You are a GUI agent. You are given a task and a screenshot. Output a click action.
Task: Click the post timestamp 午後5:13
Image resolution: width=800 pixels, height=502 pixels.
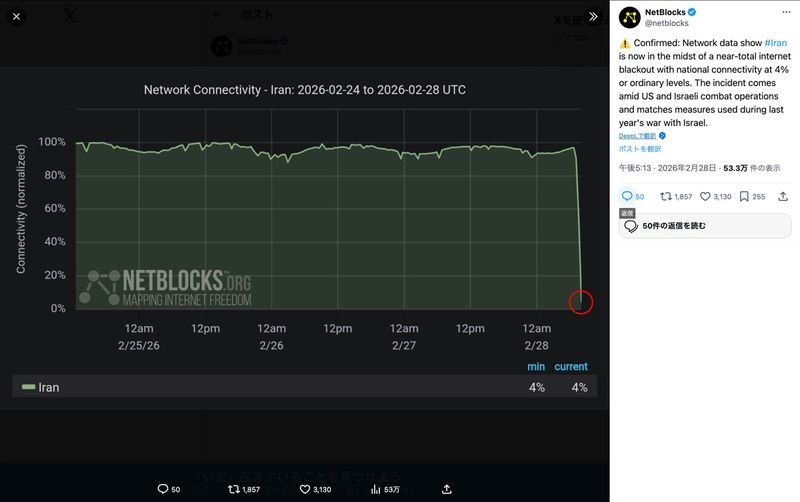634,168
